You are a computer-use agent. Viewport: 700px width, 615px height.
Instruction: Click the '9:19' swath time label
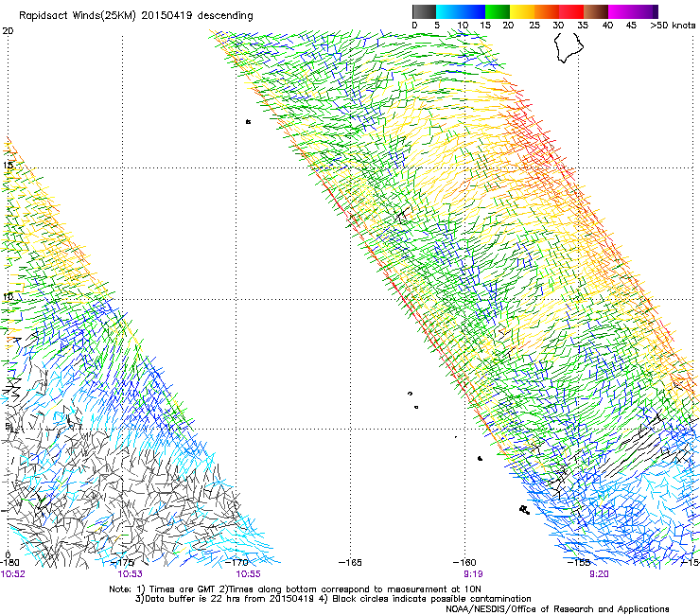pyautogui.click(x=473, y=574)
